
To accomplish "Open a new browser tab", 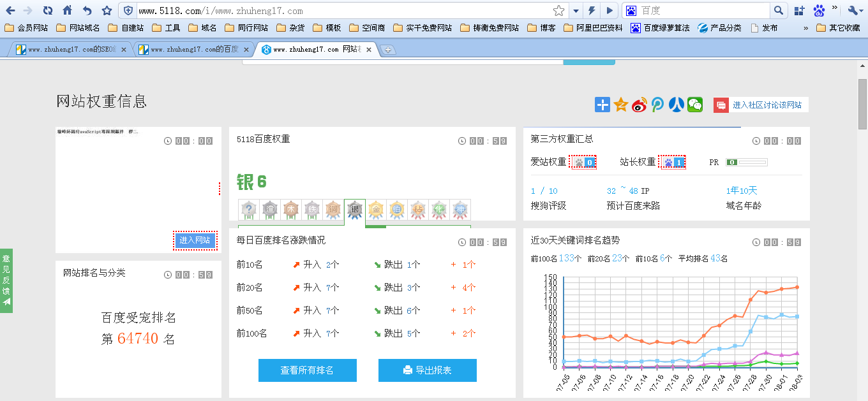I will (x=387, y=50).
